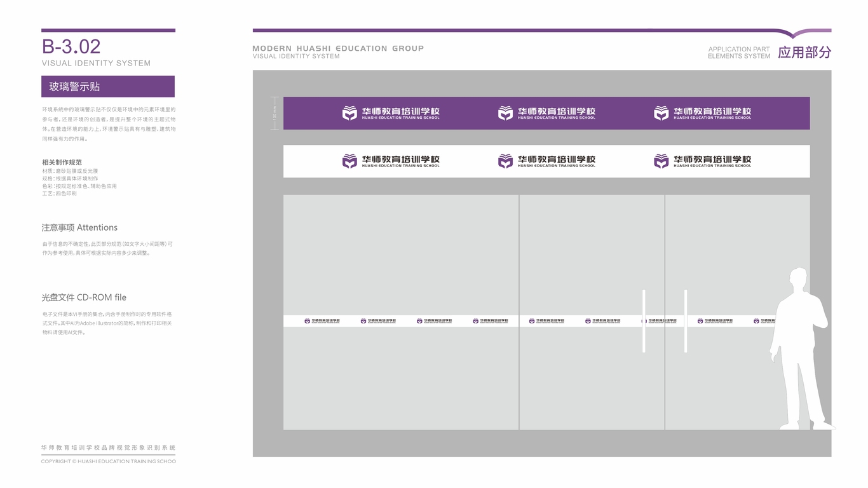Screen dimensions: 868x488
Task: Select the '玻璃警示贴' purple title box
Action: (x=108, y=86)
